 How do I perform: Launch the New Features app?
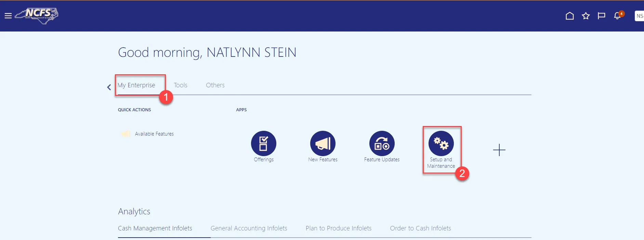coord(323,143)
